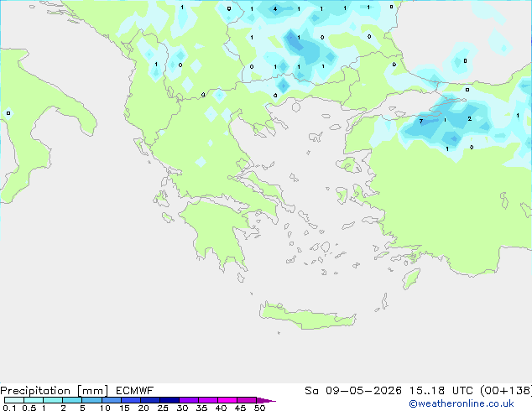Click legend scale label "25"

pyautogui.click(x=163, y=408)
